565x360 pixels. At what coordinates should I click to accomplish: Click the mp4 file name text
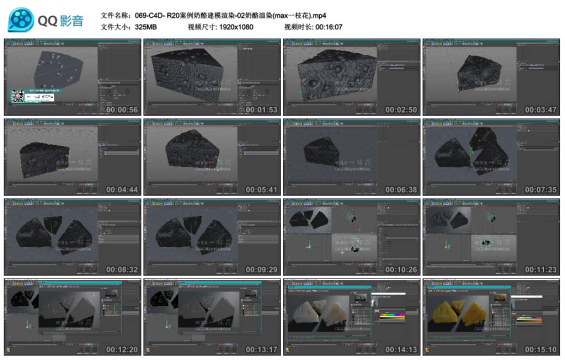point(231,15)
